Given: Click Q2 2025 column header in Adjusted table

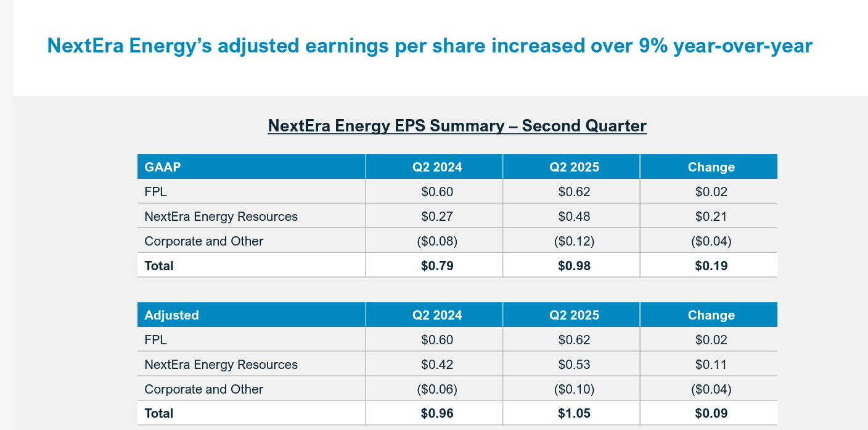Looking at the screenshot, I should click(x=574, y=315).
